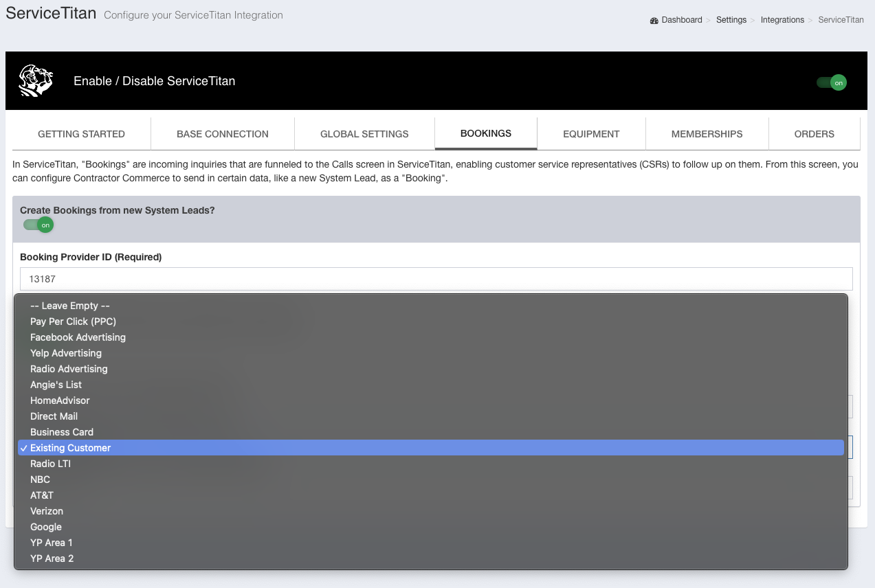Click the ServiceTitan logo icon in black banner
Screen dimensions: 875x588
click(x=36, y=80)
